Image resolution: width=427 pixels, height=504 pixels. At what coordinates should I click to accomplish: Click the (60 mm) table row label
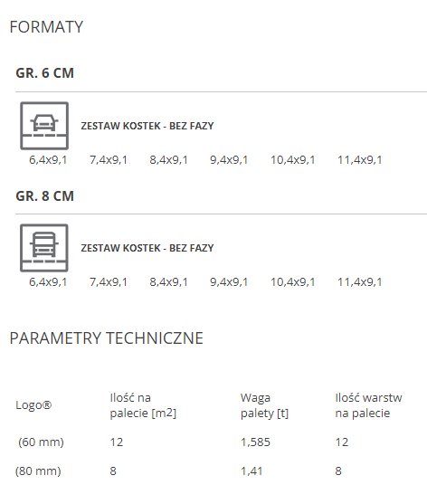[x=41, y=442]
